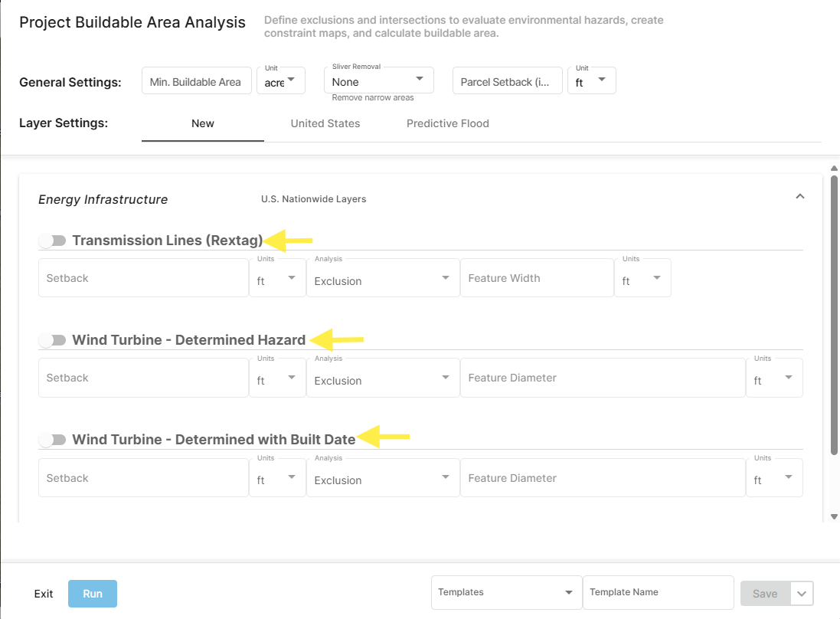The height and width of the screenshot is (619, 840).
Task: Open the Units dropdown for Feature Width
Action: tap(657, 280)
